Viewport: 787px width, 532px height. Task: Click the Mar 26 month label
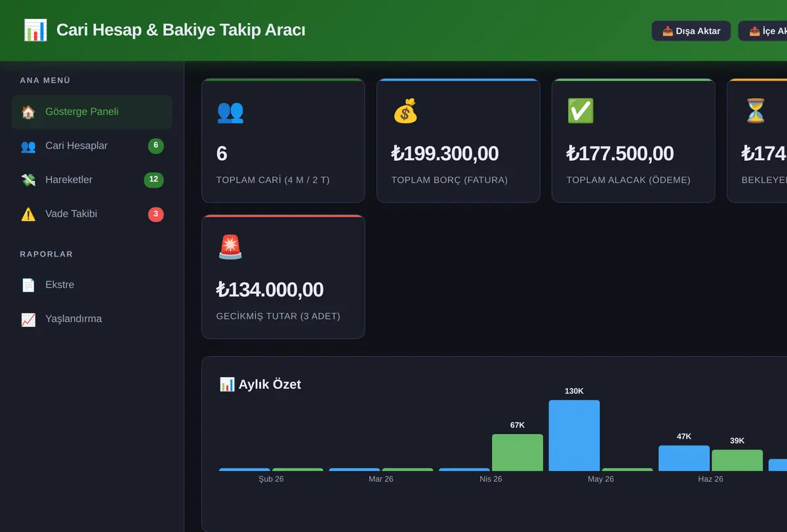pyautogui.click(x=381, y=480)
